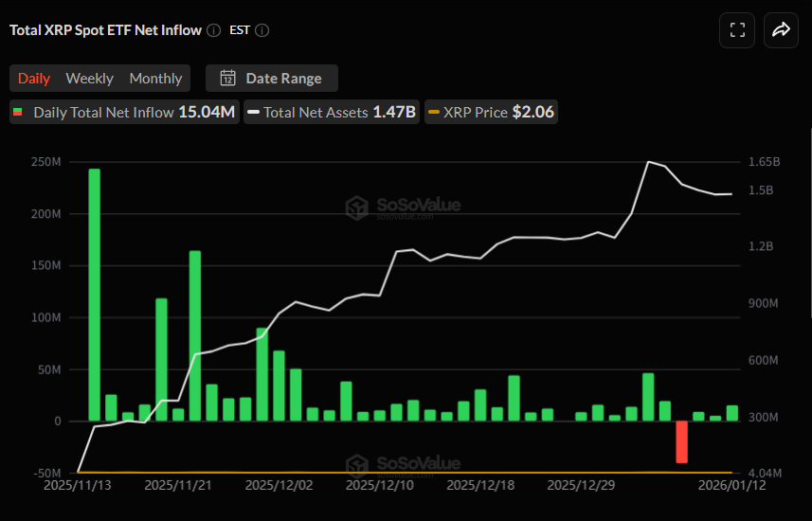Open the Date Range picker
The height and width of the screenshot is (521, 812).
(272, 79)
